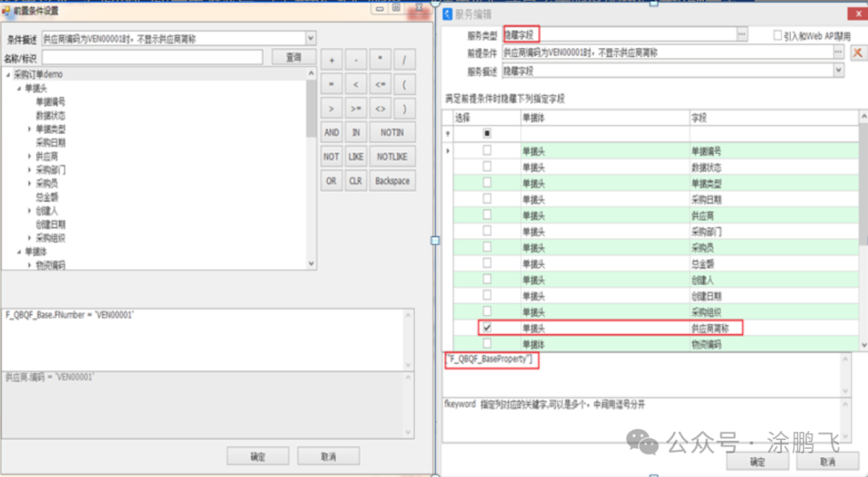Click the orange tool icon beside 前提条件
The height and width of the screenshot is (477, 868).
(x=858, y=53)
